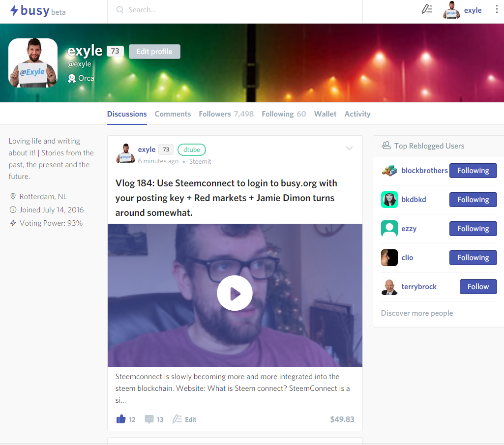Viewport: 504px width, 445px height.
Task: Switch to the Comments tab
Action: [173, 114]
